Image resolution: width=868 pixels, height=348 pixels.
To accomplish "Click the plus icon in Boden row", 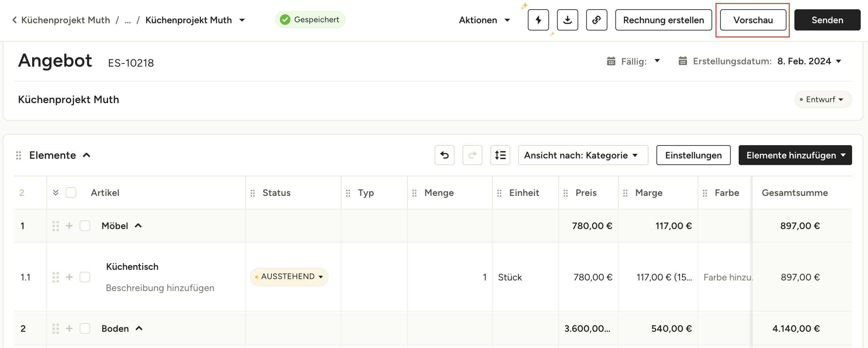I will pos(69,328).
